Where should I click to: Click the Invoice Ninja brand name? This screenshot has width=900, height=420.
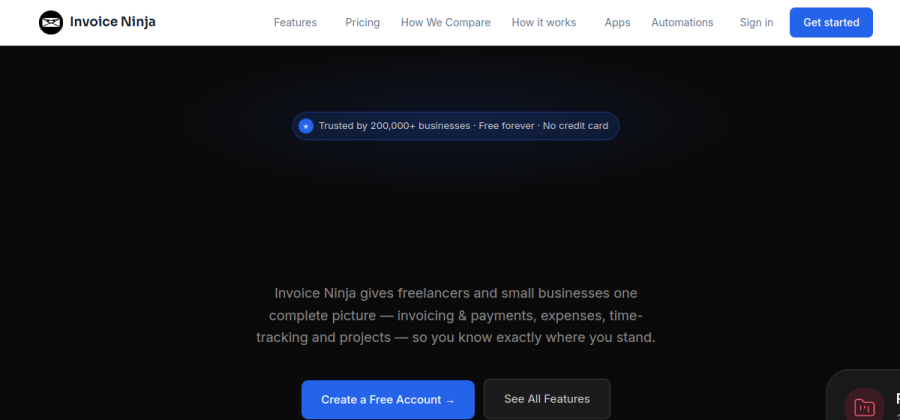pos(112,22)
